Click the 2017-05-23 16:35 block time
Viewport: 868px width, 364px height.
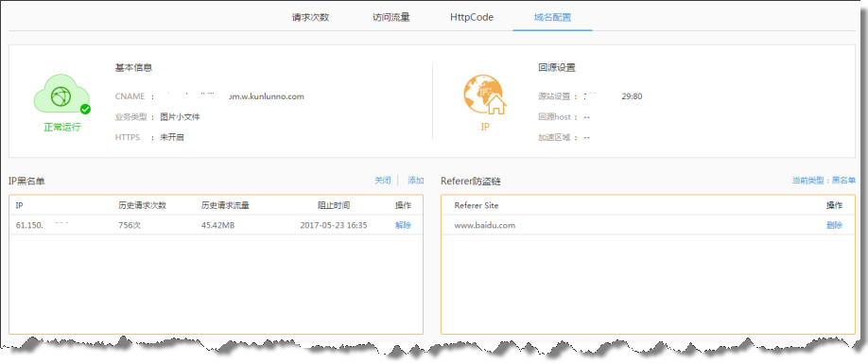click(x=333, y=225)
